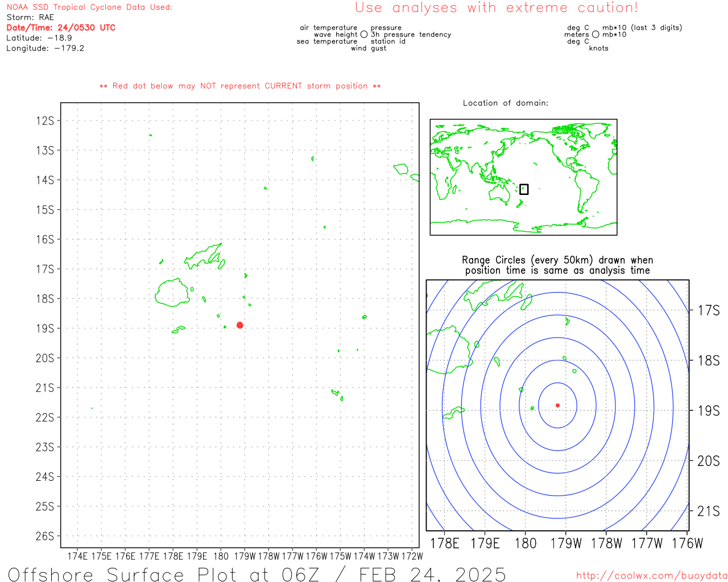The height and width of the screenshot is (582, 728).
Task: Click the 'station id' legend label
Action: pos(388,41)
